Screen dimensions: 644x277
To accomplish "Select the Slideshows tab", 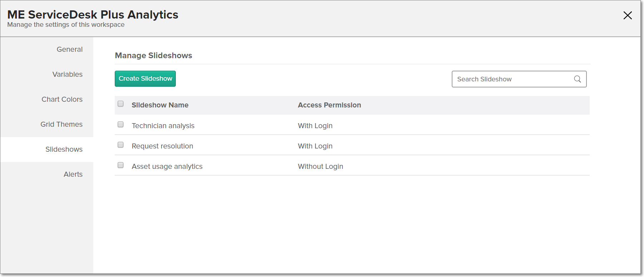I will click(x=64, y=150).
